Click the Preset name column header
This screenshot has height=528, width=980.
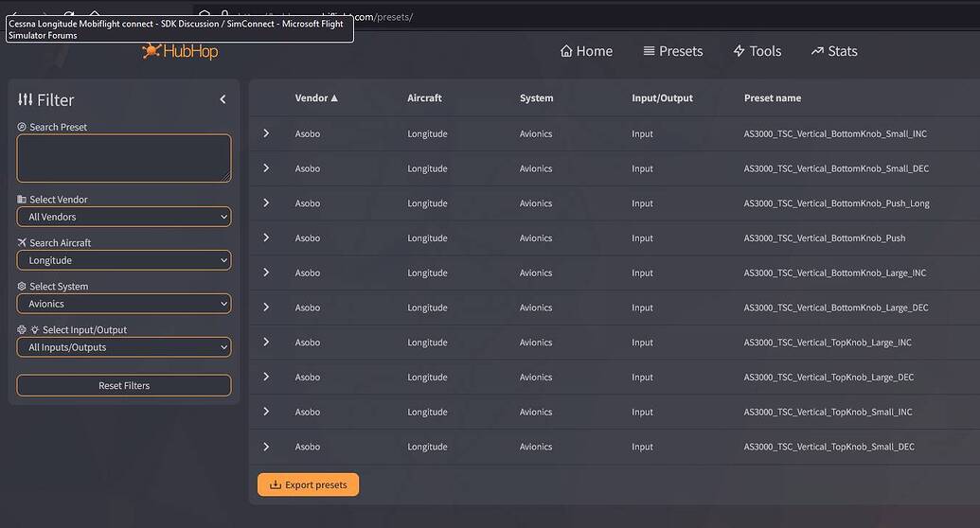tap(773, 98)
